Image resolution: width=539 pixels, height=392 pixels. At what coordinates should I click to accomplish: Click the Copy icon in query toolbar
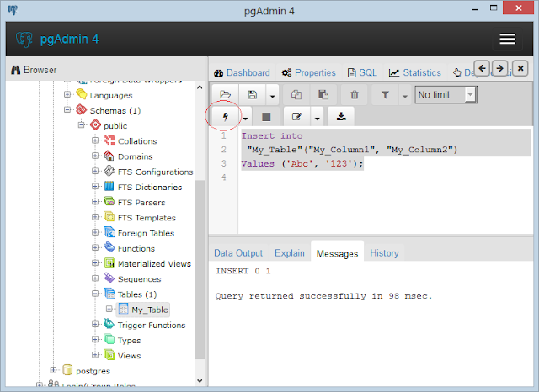296,95
